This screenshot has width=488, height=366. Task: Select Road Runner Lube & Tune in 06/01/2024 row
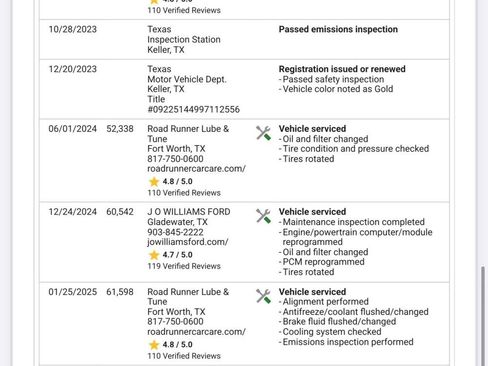tap(188, 134)
